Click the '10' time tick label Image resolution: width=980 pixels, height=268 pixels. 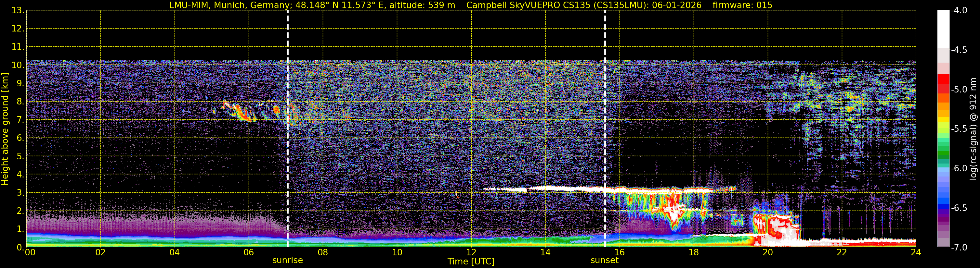[397, 252]
